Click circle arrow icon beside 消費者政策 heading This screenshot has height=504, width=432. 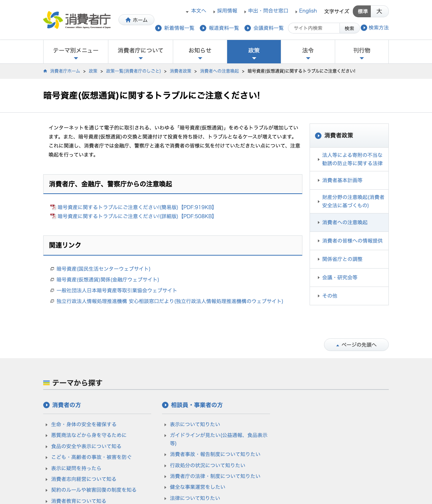(x=318, y=136)
